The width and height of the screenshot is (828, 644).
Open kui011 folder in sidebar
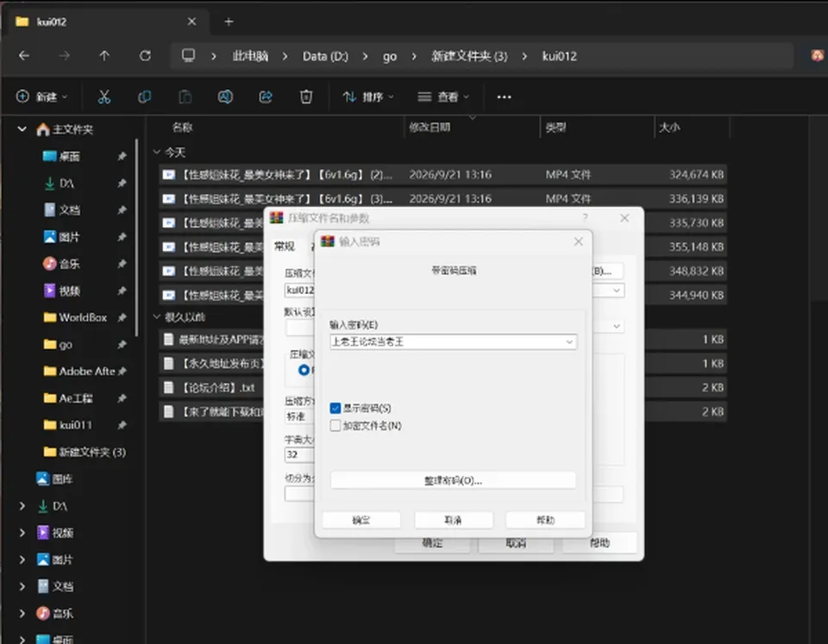[76, 425]
